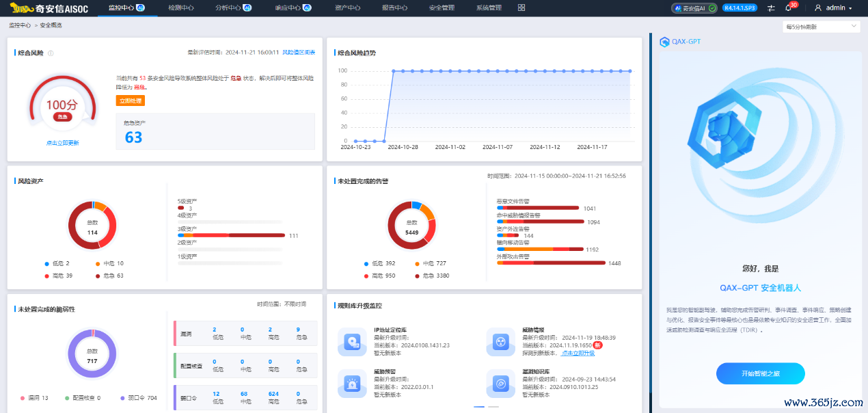This screenshot has width=868, height=413.
Task: Toggle 中危 727 legend in alerts chart
Action: [x=431, y=263]
